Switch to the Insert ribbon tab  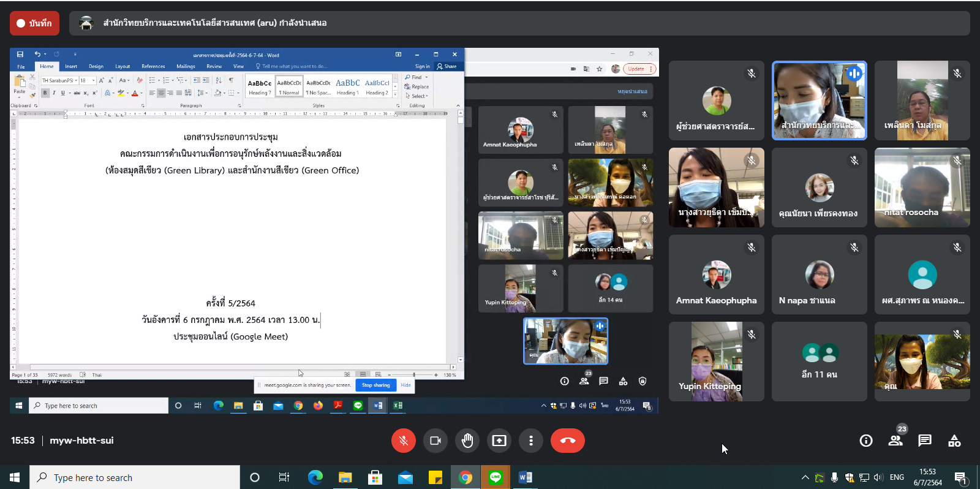pos(71,66)
